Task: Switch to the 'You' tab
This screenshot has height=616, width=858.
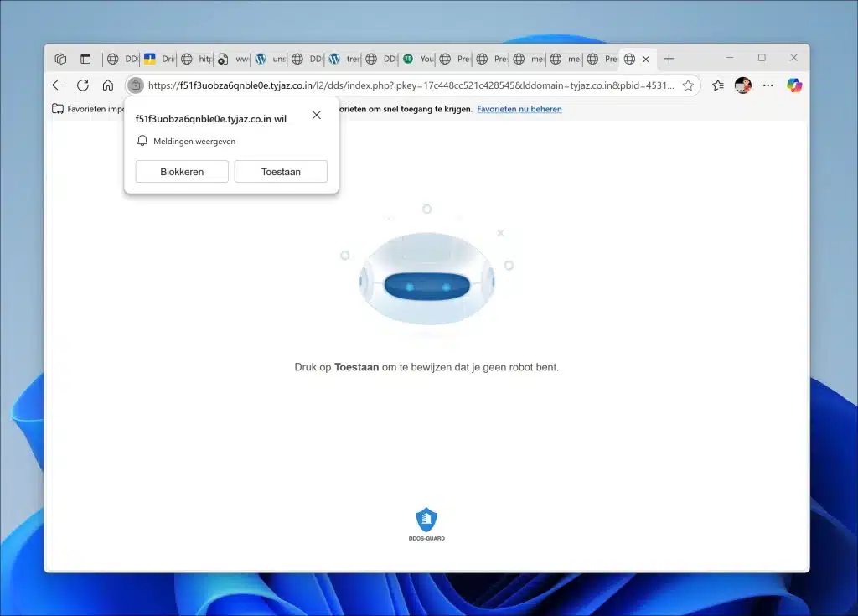Action: click(x=417, y=59)
